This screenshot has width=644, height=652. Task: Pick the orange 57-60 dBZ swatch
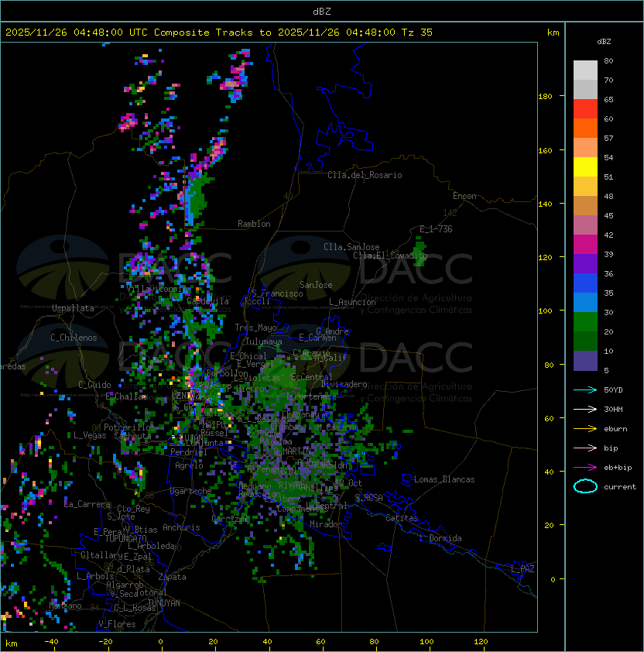(x=585, y=128)
